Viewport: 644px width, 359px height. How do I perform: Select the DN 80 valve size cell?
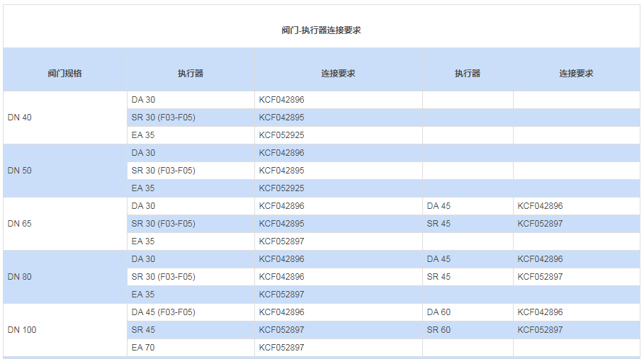(20, 277)
